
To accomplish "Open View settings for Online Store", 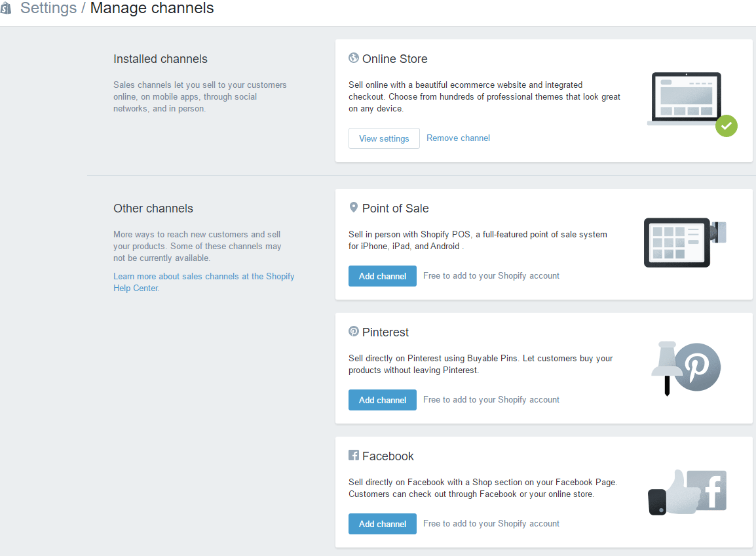I will coord(384,138).
